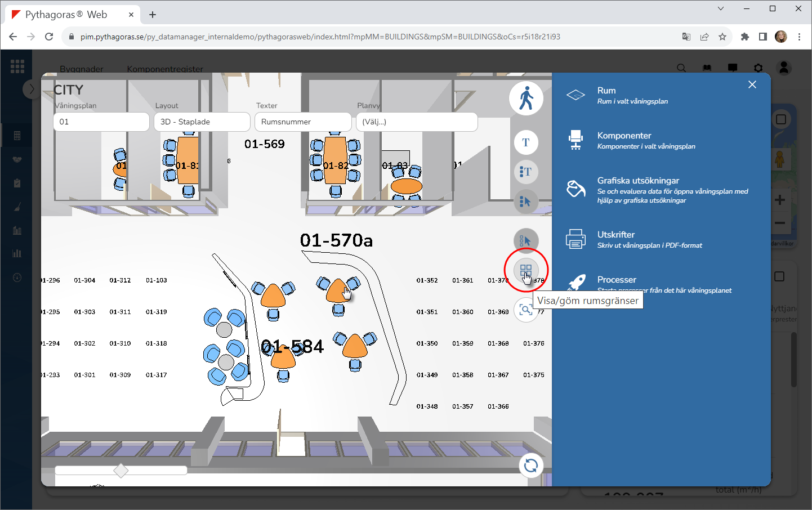This screenshot has height=510, width=812.
Task: Open the Texter dropdown showing Rumsnummer
Action: (x=303, y=122)
